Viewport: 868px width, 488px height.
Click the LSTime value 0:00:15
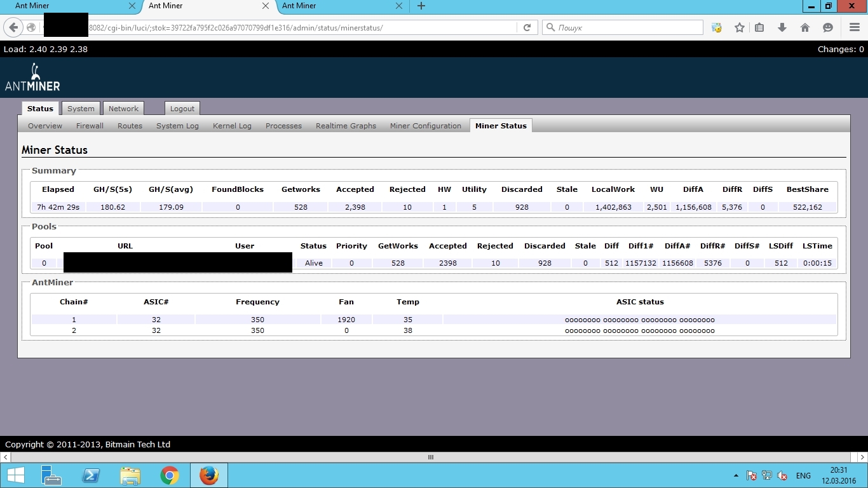(817, 263)
